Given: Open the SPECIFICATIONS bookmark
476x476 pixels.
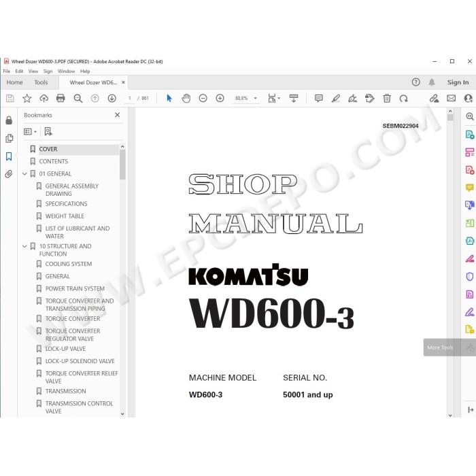Looking at the screenshot, I should [66, 204].
